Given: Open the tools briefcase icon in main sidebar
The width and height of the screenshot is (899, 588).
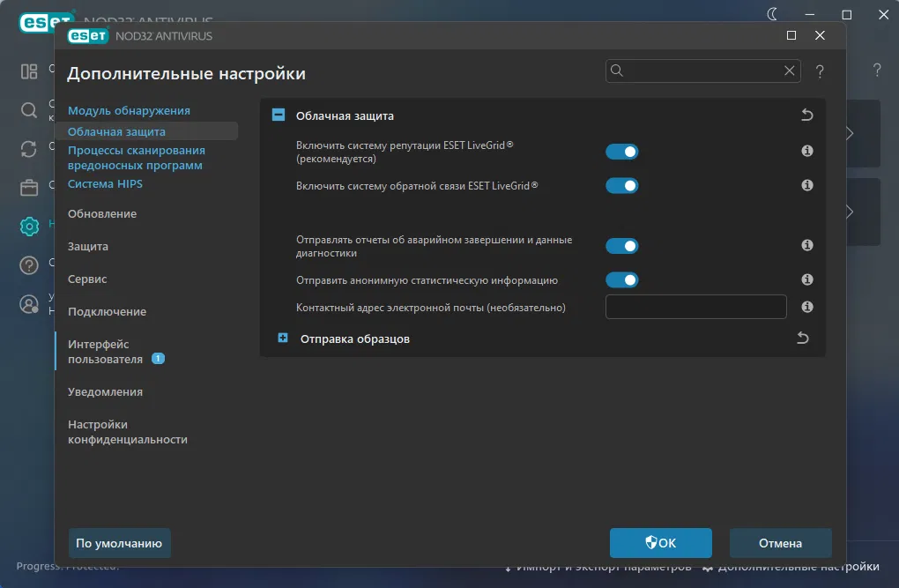Looking at the screenshot, I should pos(29,188).
